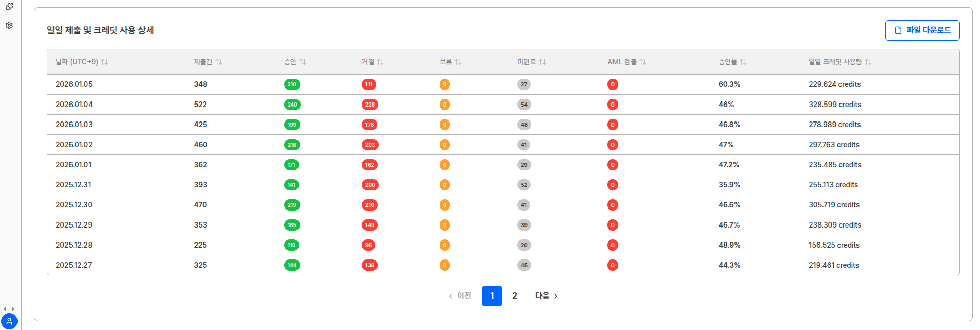Open the user profile avatar icon

click(x=9, y=321)
